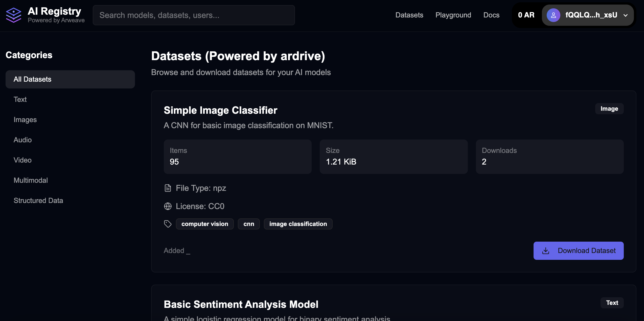Click the image classification tag
The width and height of the screenshot is (644, 321).
(298, 224)
